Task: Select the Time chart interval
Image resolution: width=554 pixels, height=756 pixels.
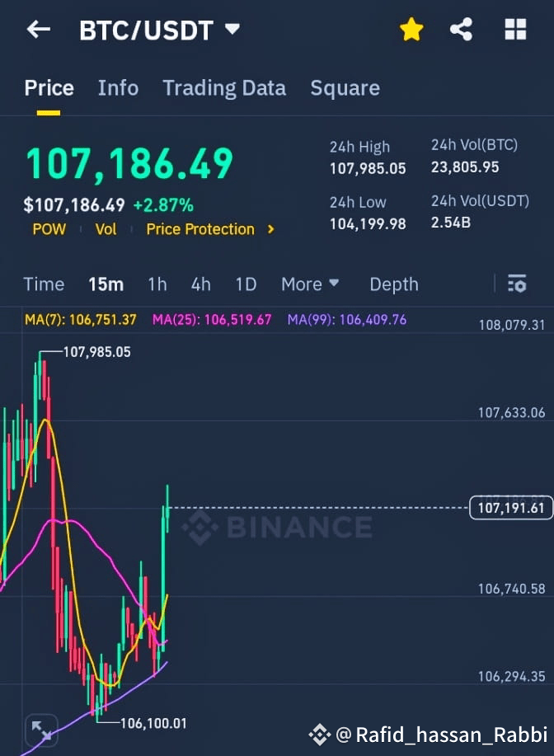Action: click(x=44, y=284)
